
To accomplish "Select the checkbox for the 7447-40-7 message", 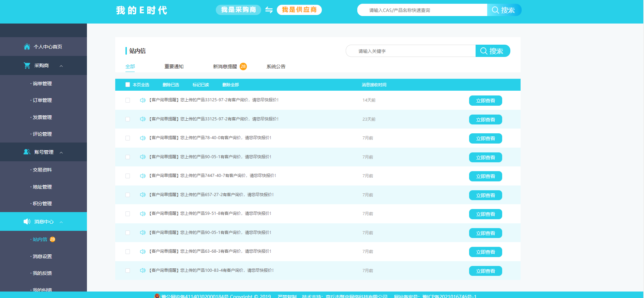I will click(128, 176).
